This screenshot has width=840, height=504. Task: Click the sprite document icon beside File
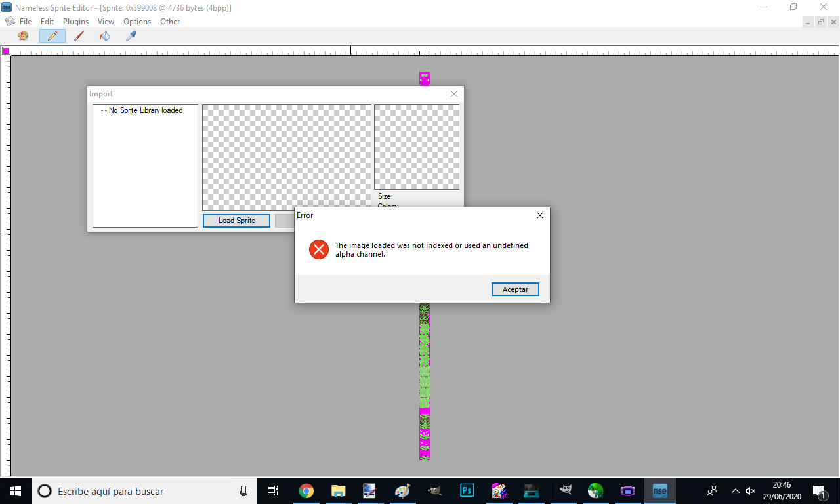click(x=10, y=21)
